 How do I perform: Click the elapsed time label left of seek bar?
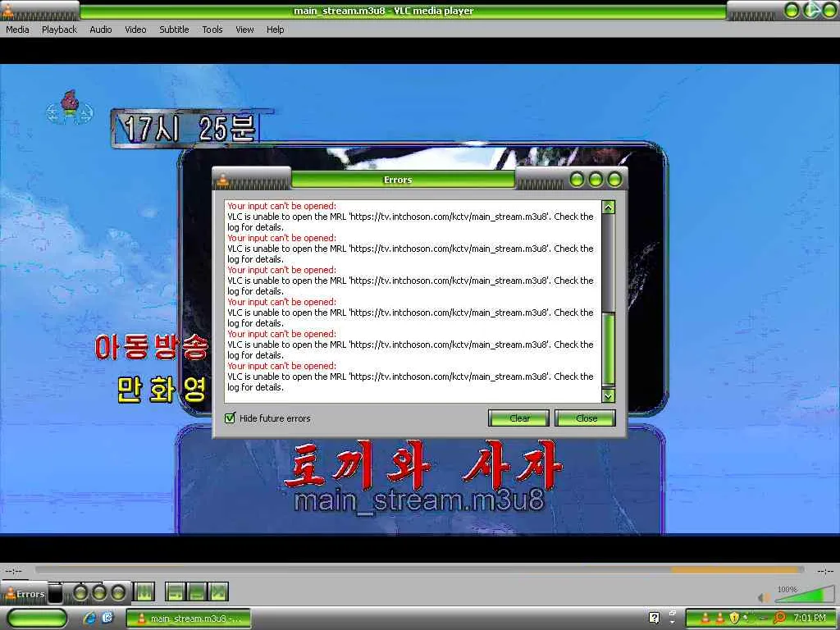(13, 571)
